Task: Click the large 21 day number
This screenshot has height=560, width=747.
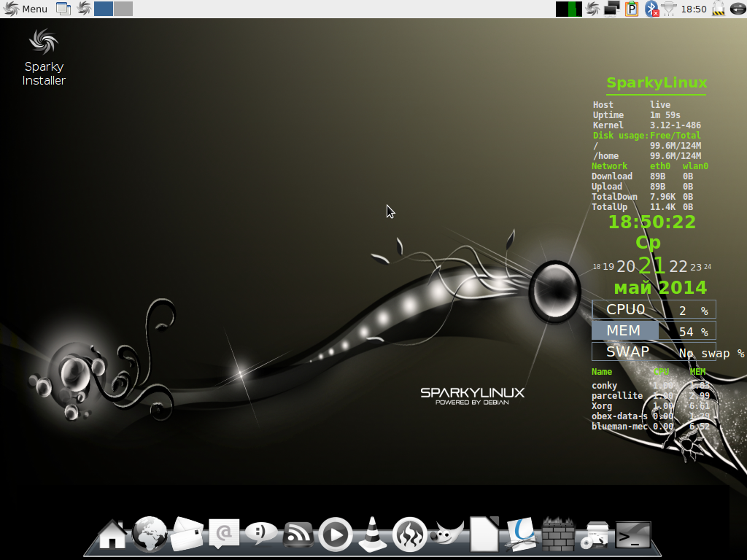Action: (x=651, y=265)
